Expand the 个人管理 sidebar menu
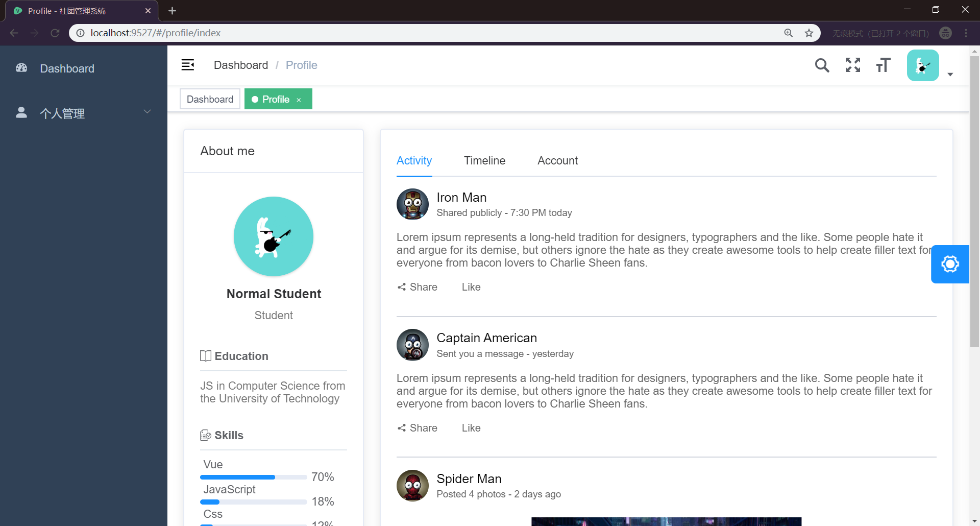This screenshot has width=980, height=526. click(x=84, y=113)
